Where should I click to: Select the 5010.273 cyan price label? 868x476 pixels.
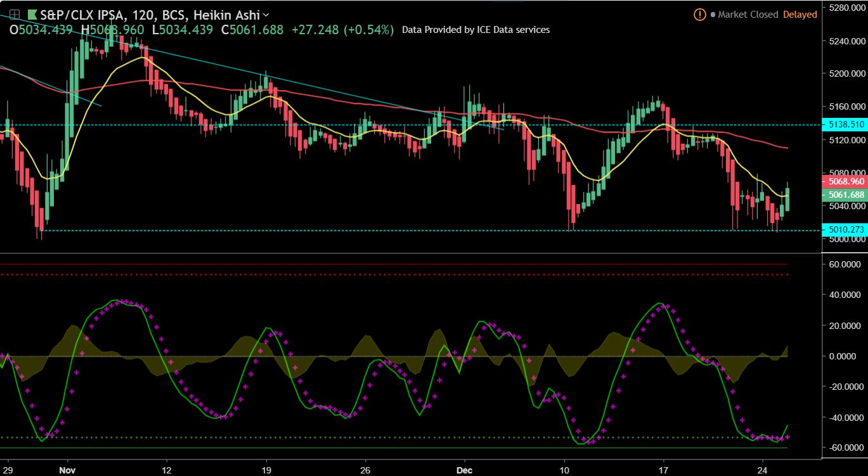(x=844, y=230)
